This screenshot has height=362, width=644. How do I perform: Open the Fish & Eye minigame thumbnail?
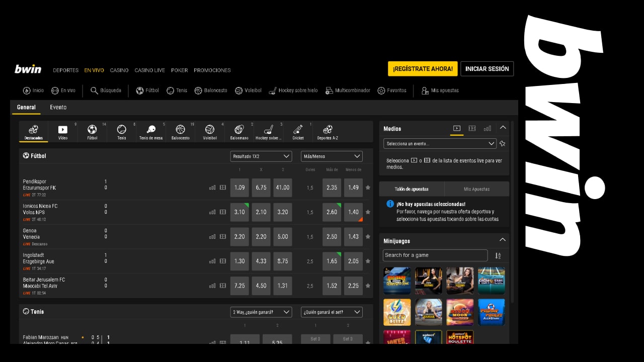tap(492, 281)
